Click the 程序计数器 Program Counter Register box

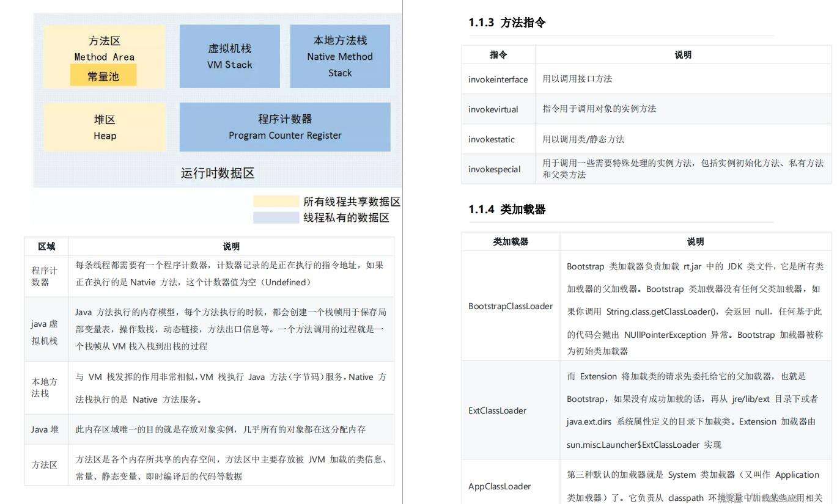point(285,126)
